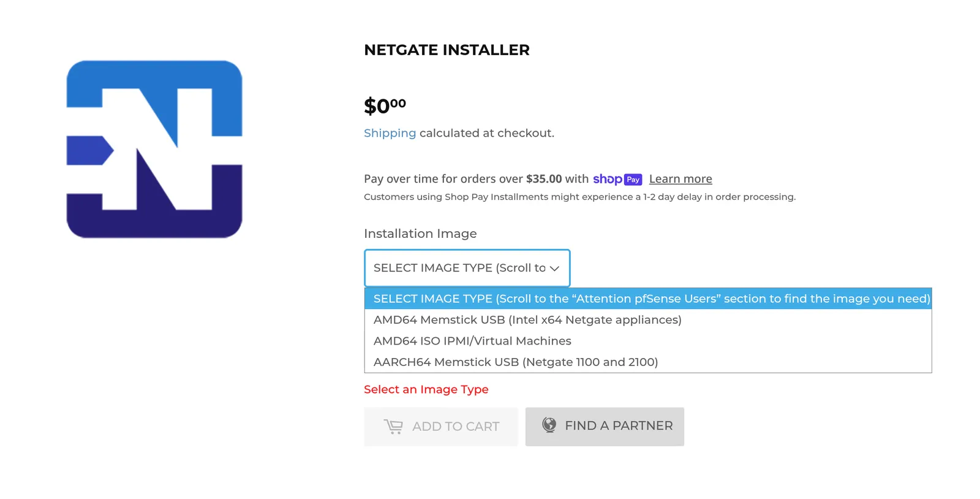Click the $0.00 price text
The height and width of the screenshot is (499, 980).
tap(385, 105)
